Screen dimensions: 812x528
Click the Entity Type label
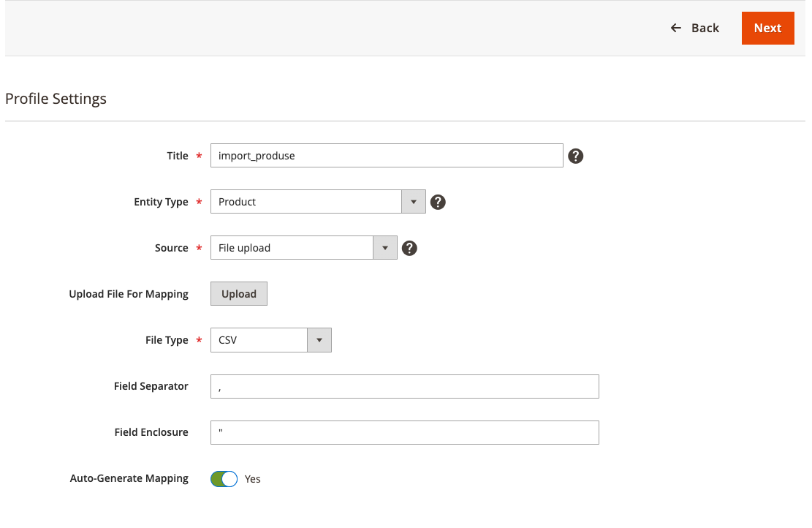(x=161, y=202)
